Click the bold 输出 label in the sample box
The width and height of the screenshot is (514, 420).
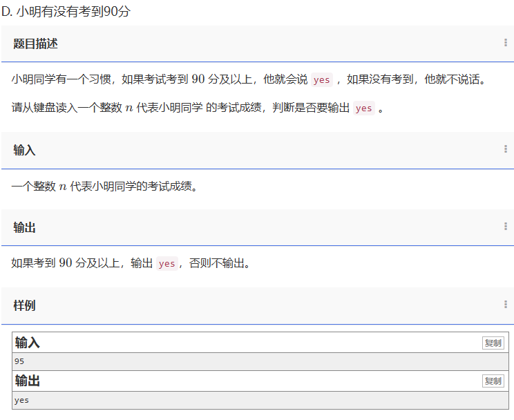point(28,381)
